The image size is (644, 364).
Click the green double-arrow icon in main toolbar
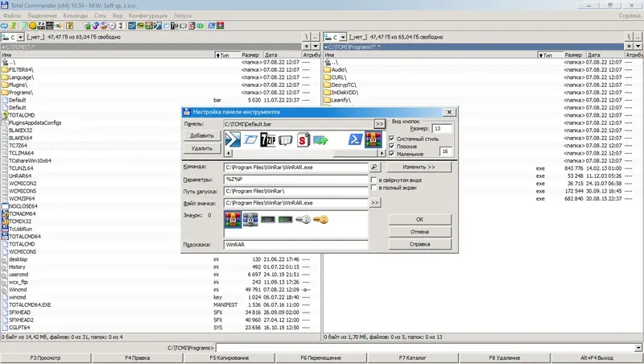[x=200, y=26]
